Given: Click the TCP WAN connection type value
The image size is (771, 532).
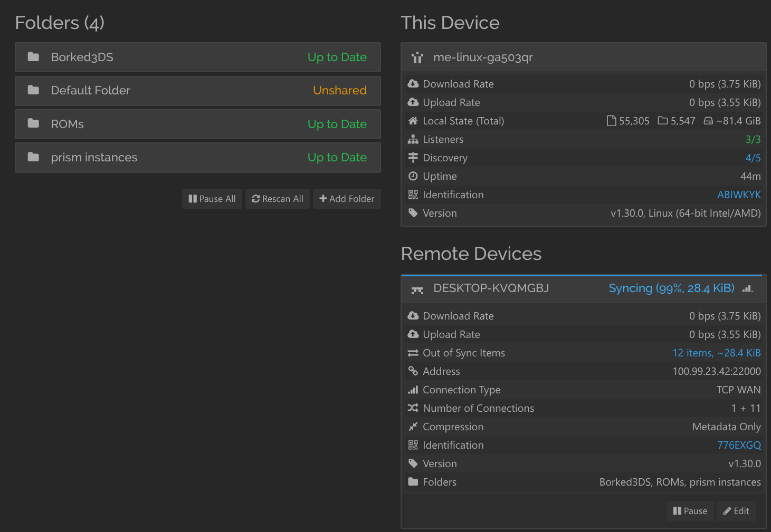Looking at the screenshot, I should tap(738, 390).
